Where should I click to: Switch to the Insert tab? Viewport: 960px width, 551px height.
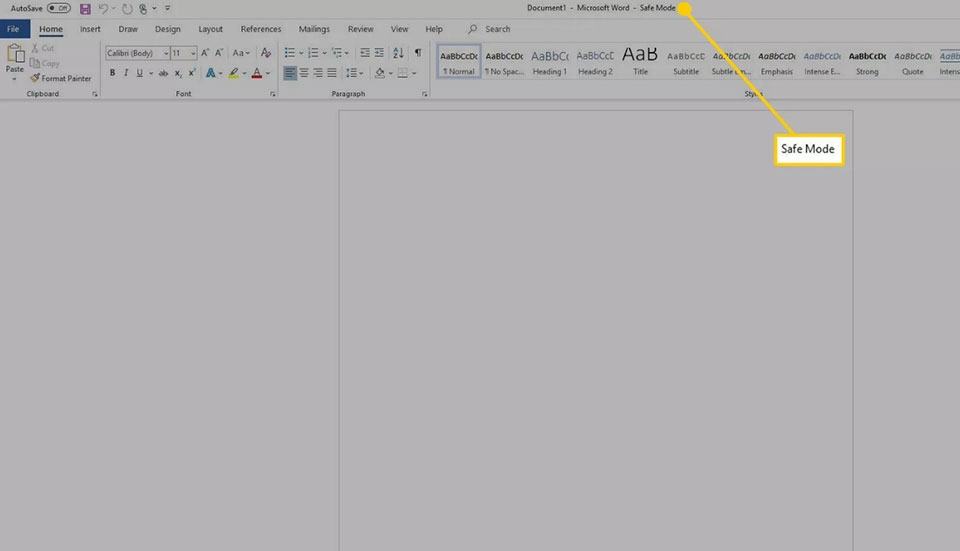click(x=90, y=29)
